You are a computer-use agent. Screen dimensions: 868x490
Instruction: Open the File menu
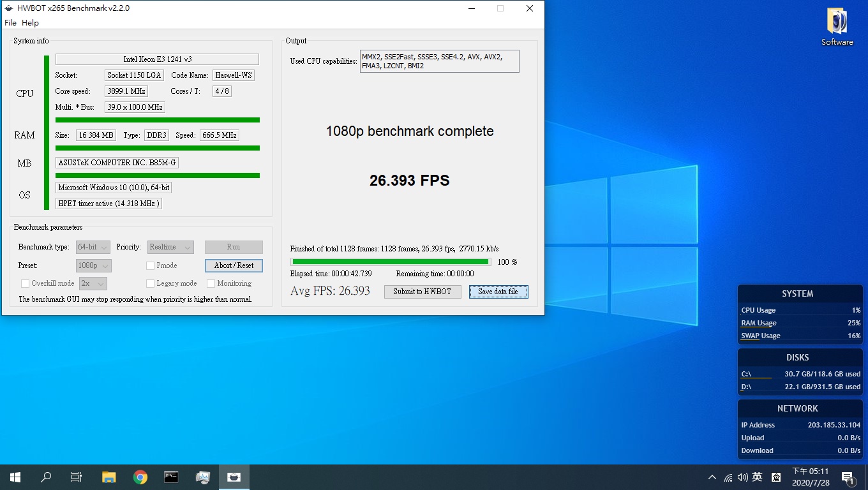(10, 22)
